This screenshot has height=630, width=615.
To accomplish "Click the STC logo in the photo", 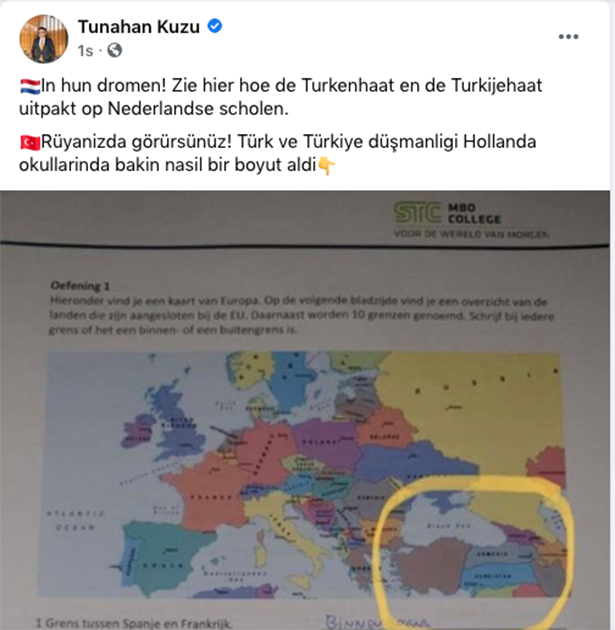I will (418, 212).
